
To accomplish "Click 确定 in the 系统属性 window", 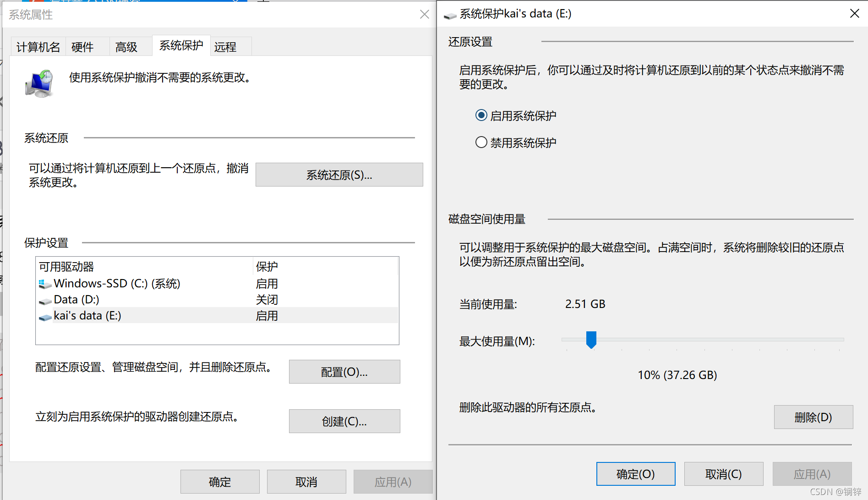I will [x=220, y=482].
